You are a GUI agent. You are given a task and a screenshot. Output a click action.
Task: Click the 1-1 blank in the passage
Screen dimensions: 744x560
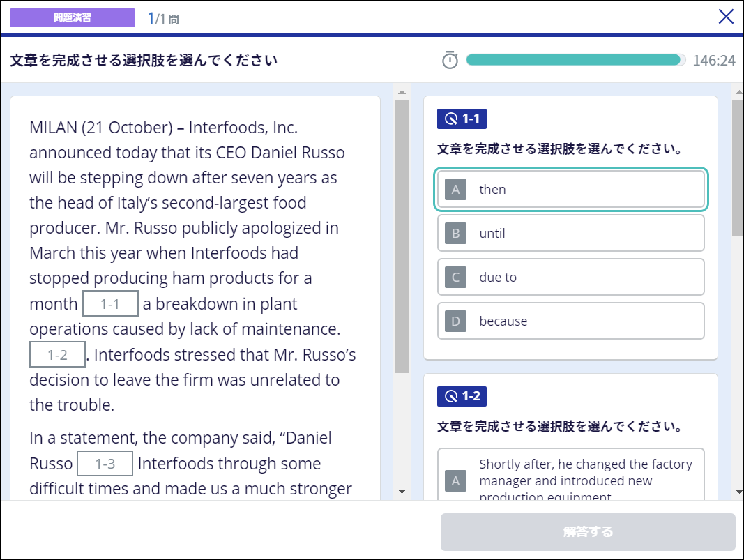pos(110,304)
